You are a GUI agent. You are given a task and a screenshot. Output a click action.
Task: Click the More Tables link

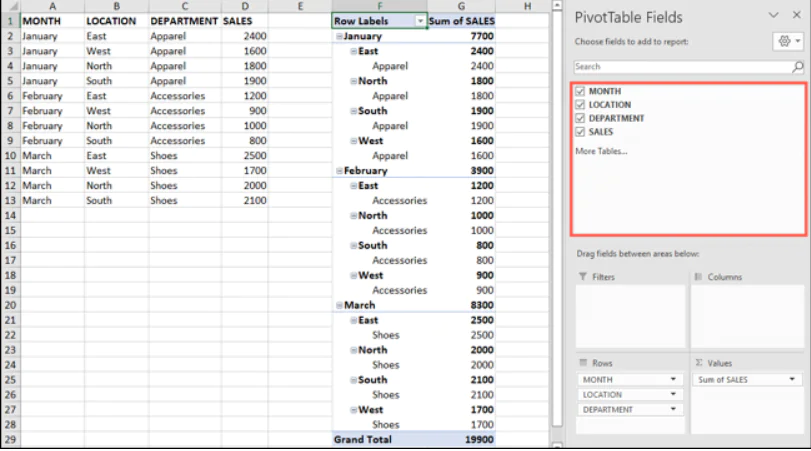(x=601, y=151)
